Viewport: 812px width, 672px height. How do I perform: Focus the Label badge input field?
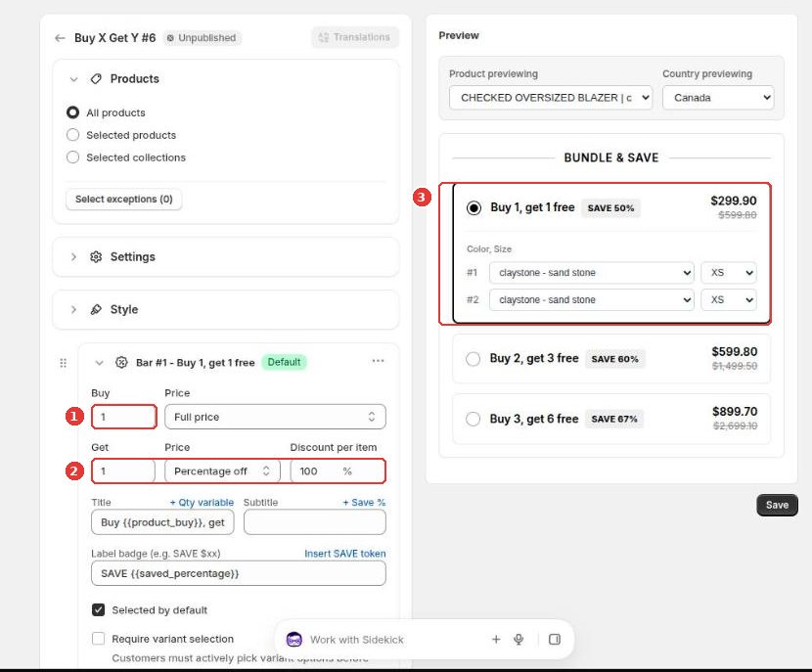click(x=238, y=573)
